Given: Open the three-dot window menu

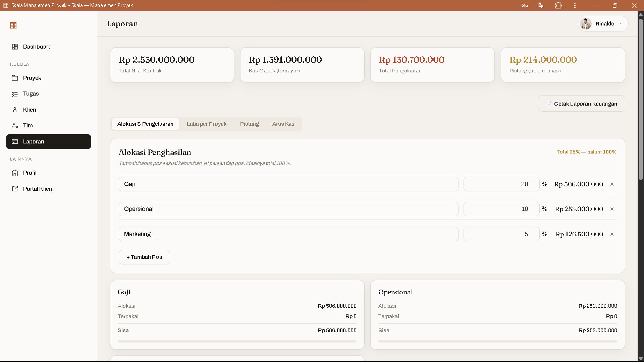Looking at the screenshot, I should click(x=575, y=5).
